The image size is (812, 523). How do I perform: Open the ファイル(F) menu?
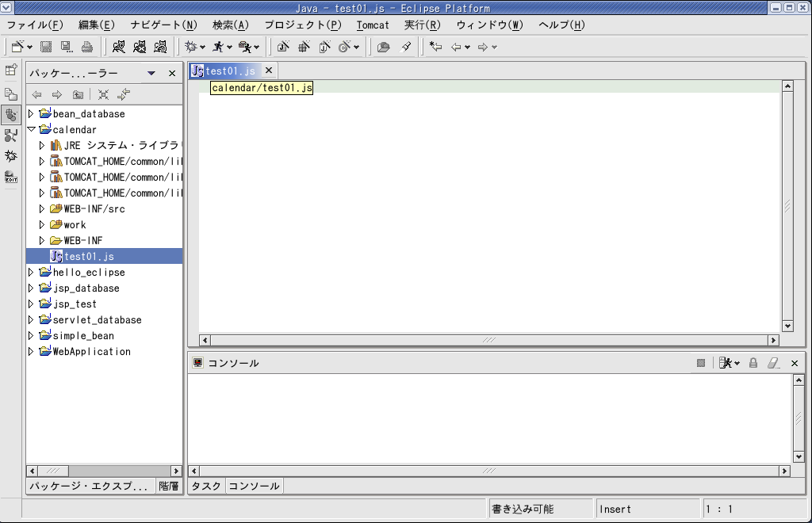pos(35,25)
